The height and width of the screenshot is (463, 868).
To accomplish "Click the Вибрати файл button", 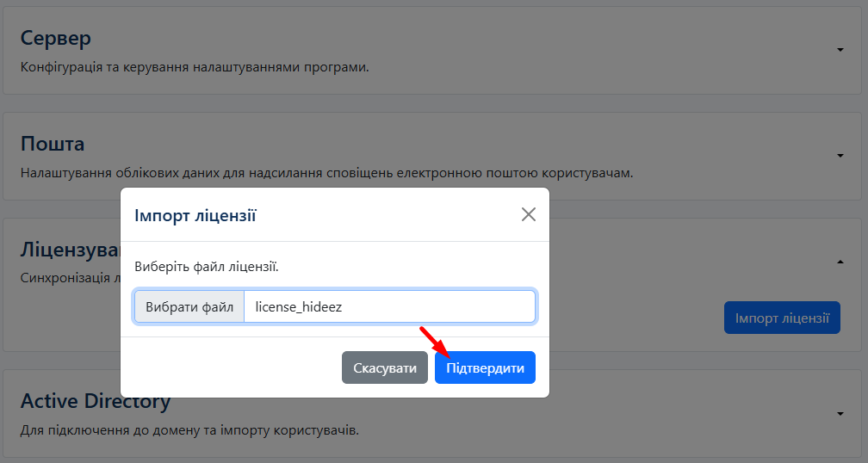I will tap(189, 306).
